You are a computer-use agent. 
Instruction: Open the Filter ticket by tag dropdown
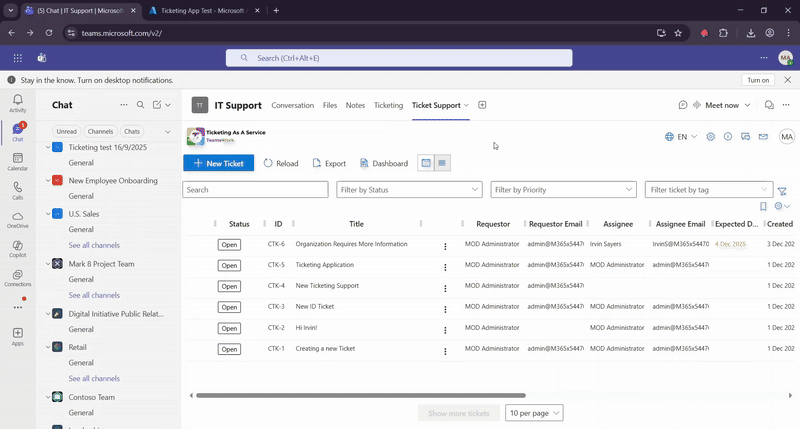(709, 190)
